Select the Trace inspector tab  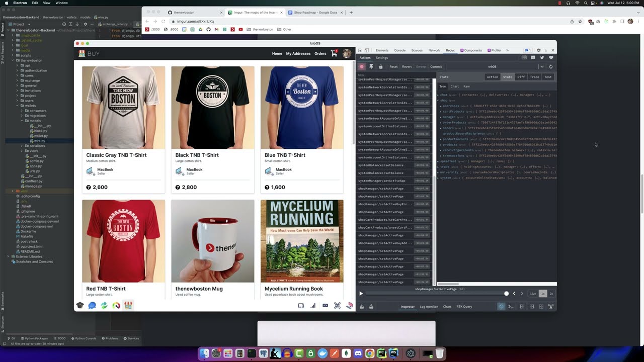click(534, 77)
